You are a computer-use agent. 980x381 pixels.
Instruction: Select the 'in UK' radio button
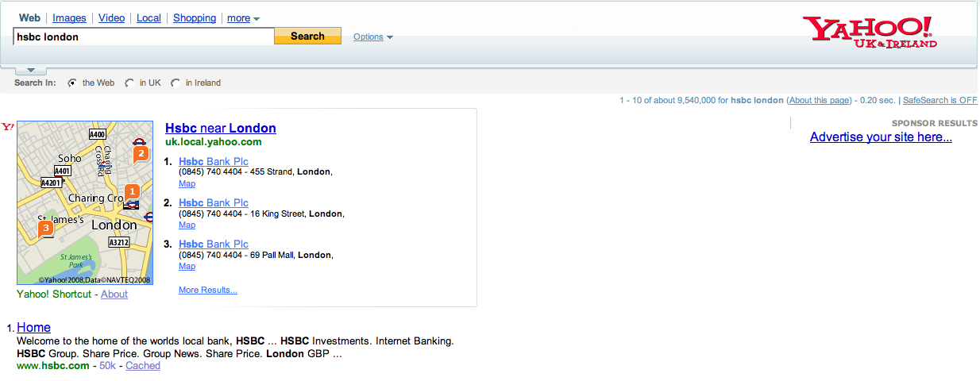(129, 83)
